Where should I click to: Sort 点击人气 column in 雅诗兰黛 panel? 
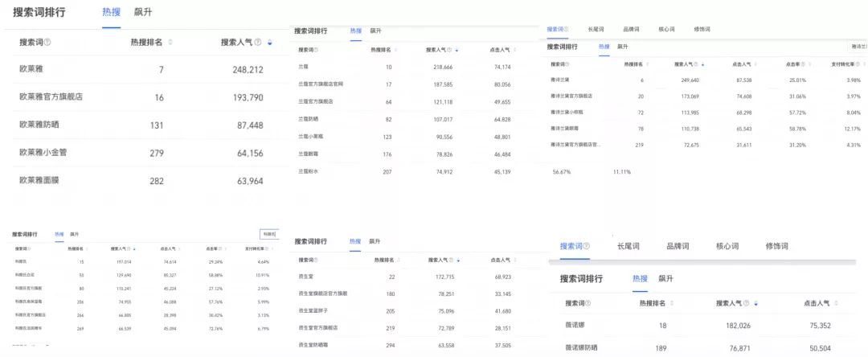[x=757, y=64]
